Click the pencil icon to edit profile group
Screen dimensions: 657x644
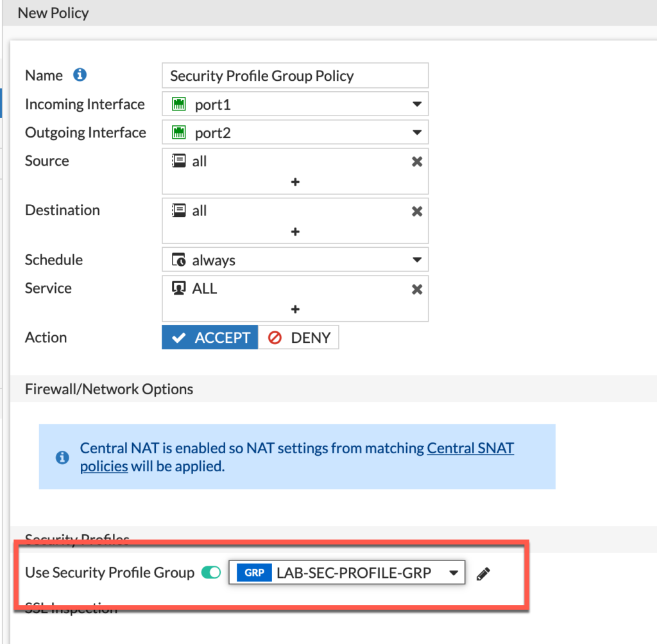(x=483, y=573)
